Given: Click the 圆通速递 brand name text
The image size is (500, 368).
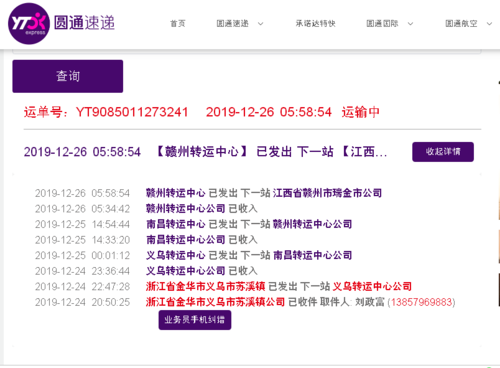Looking at the screenshot, I should 84,23.
